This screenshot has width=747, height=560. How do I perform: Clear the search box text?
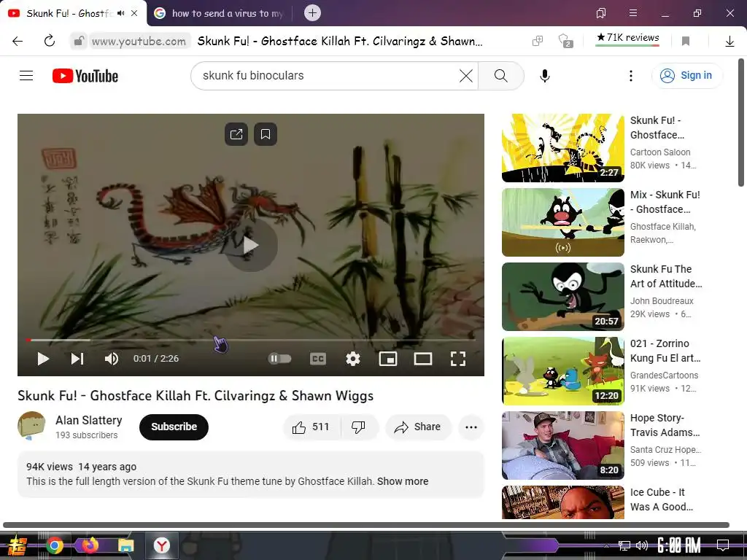pyautogui.click(x=466, y=75)
